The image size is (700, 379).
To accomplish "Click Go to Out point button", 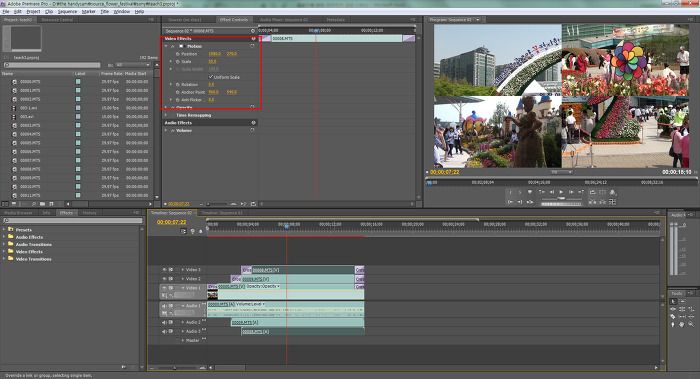I will (x=520, y=202).
